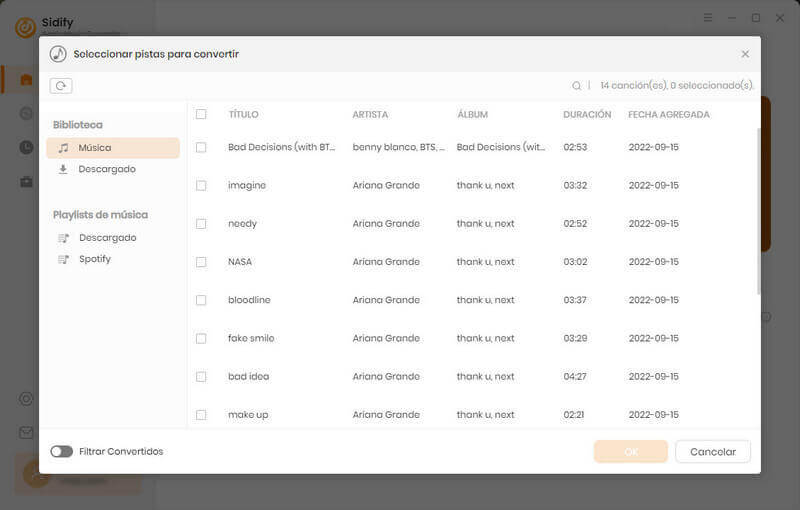Toggle the Filtrar Convertidos switch
The image size is (800, 510).
click(61, 451)
